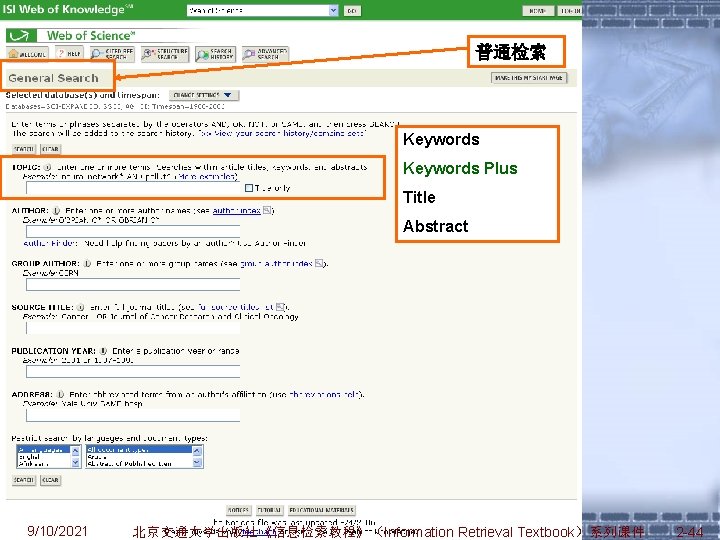Open group author index link
The height and width of the screenshot is (540, 720).
coord(276,264)
